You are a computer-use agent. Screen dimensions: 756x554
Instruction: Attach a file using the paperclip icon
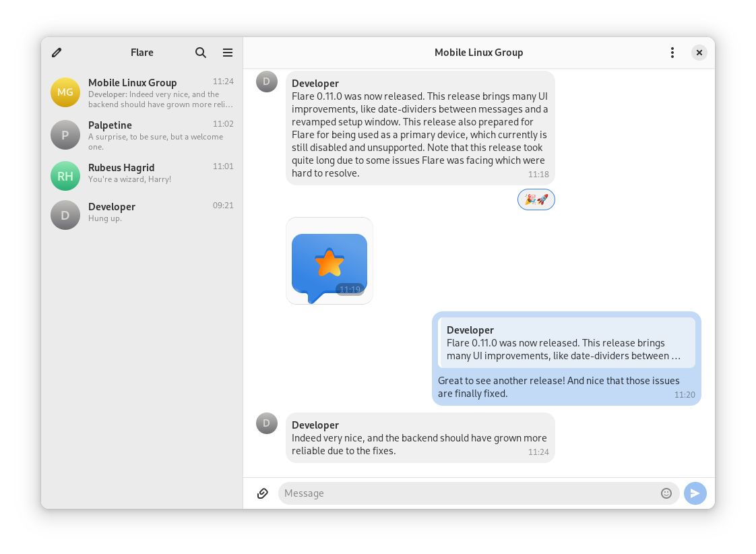point(263,493)
